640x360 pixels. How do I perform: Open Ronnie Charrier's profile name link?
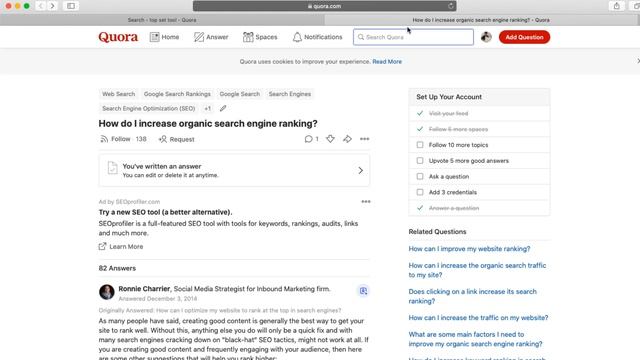point(144,289)
